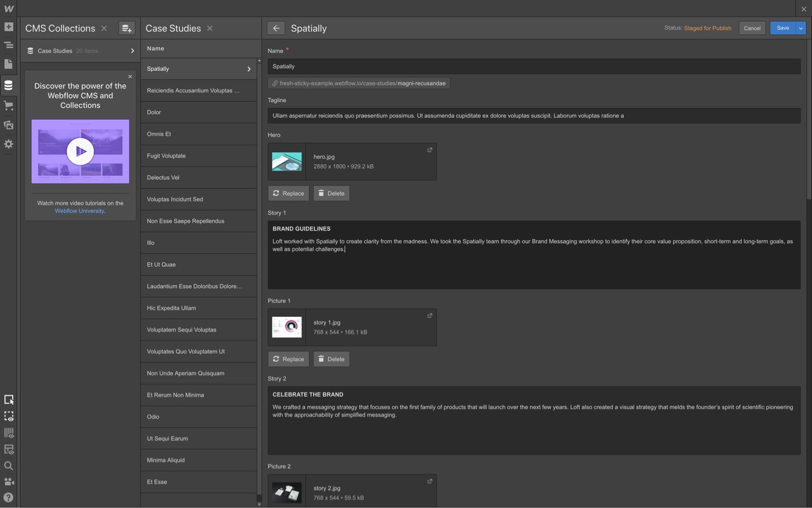Expand the Case Studies collection chevron

click(132, 51)
